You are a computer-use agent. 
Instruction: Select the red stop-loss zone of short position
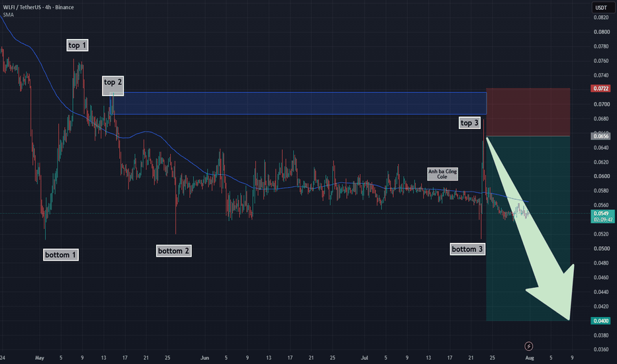[528, 112]
